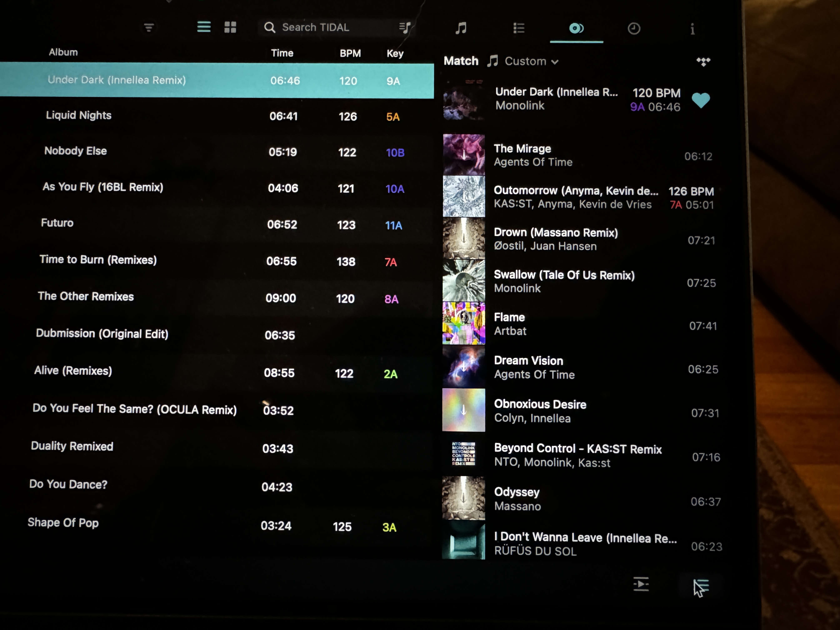This screenshot has height=630, width=840.
Task: Select The Mirage track title
Action: [x=522, y=149]
